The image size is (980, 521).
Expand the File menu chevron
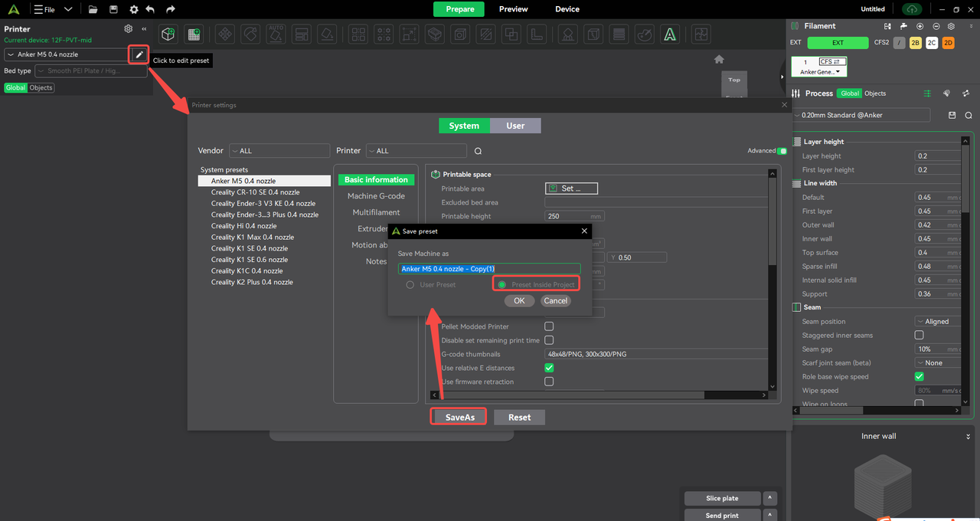68,9
